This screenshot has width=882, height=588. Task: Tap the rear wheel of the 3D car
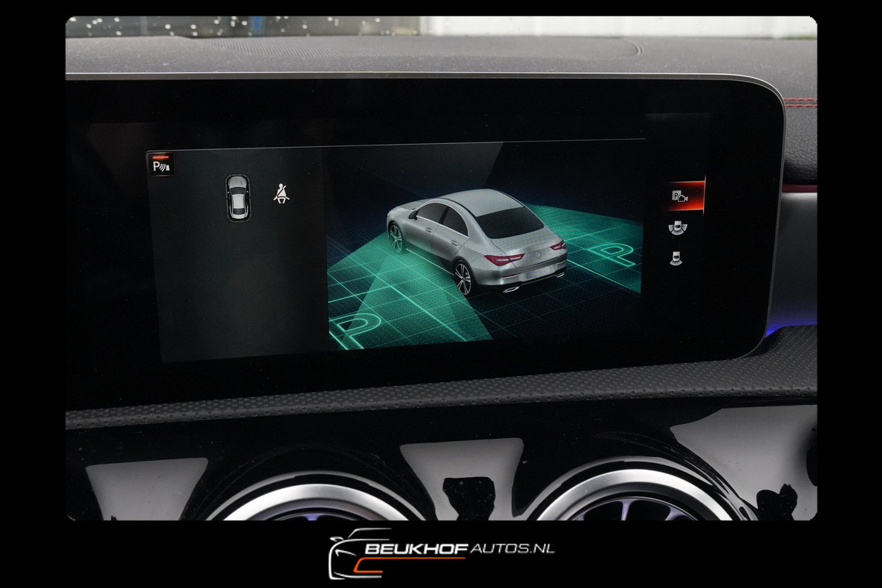[x=463, y=279]
